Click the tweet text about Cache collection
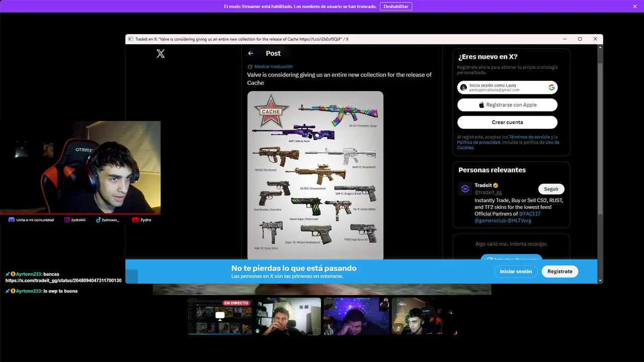Screen dimensions: 644x362 point(339,78)
